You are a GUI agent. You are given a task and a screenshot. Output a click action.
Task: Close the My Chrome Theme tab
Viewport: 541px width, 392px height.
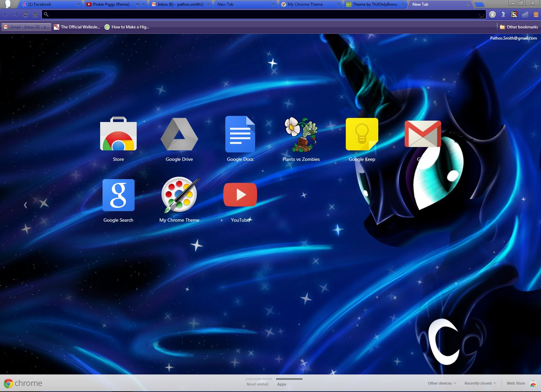point(338,4)
